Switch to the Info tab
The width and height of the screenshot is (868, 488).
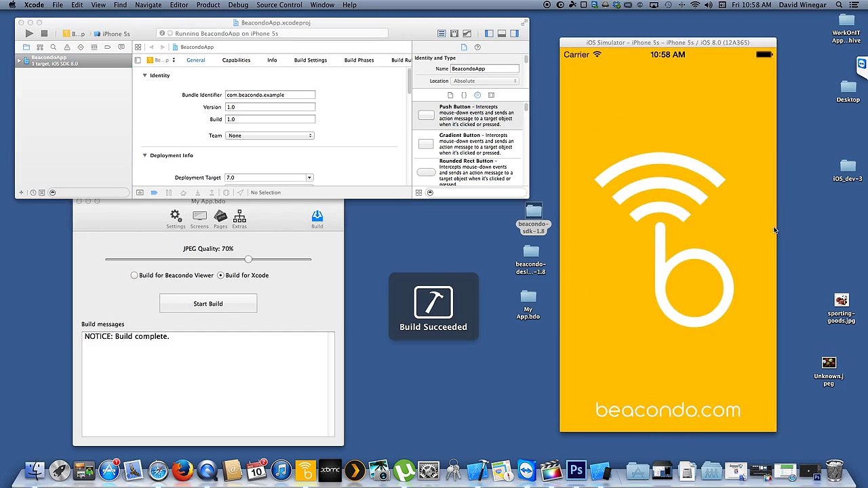pyautogui.click(x=272, y=60)
